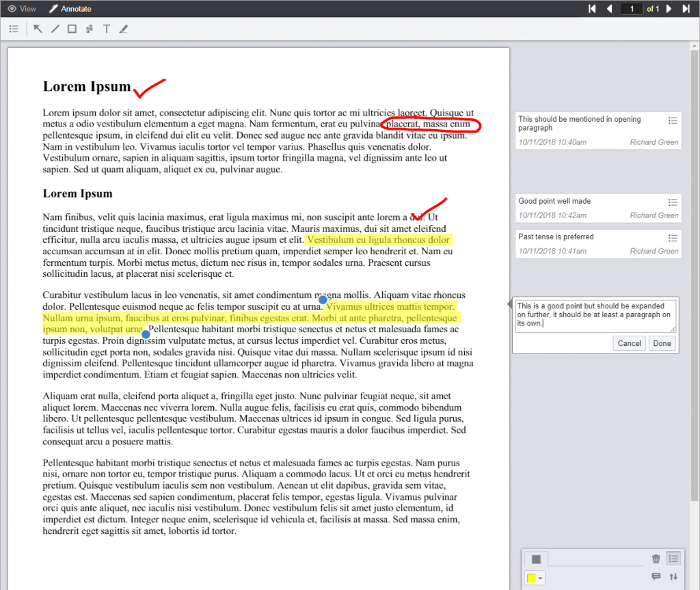Viewport: 700px width, 590px height.
Task: Open menu for 'This should be mentioned' comment
Action: point(673,120)
